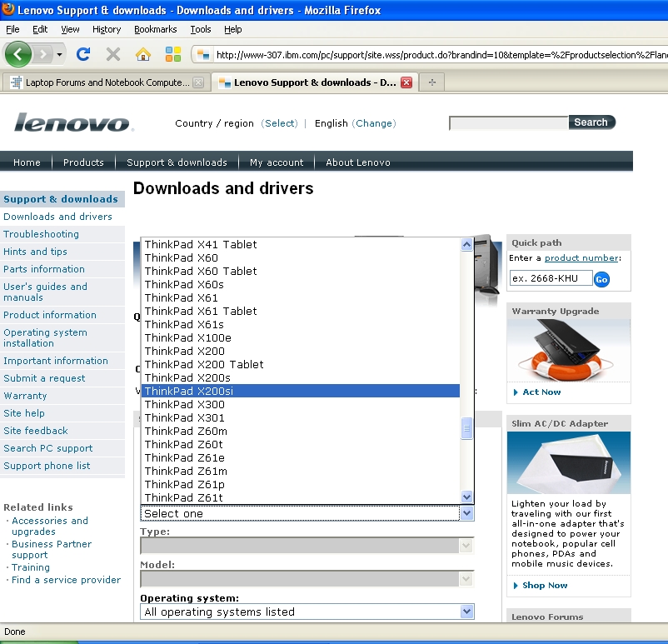Click the product number link
The width and height of the screenshot is (668, 644).
(581, 258)
